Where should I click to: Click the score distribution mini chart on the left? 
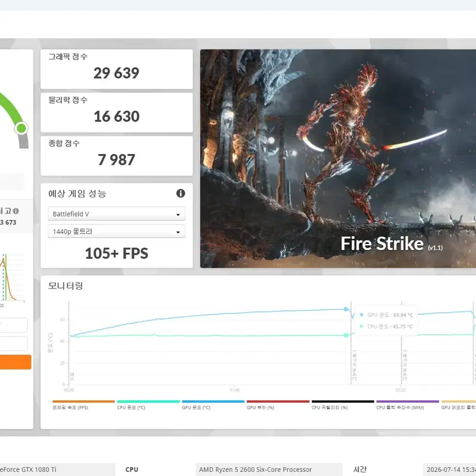pyautogui.click(x=12, y=278)
